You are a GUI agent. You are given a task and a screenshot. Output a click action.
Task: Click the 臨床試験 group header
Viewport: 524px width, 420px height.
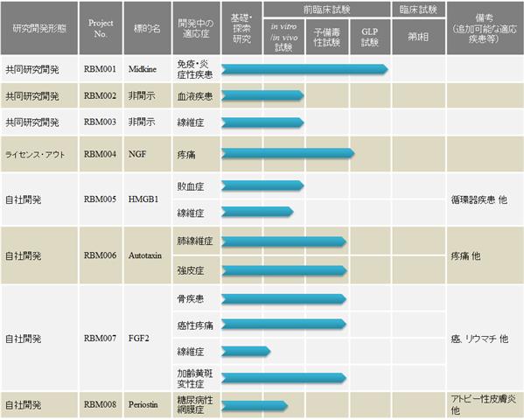[418, 10]
